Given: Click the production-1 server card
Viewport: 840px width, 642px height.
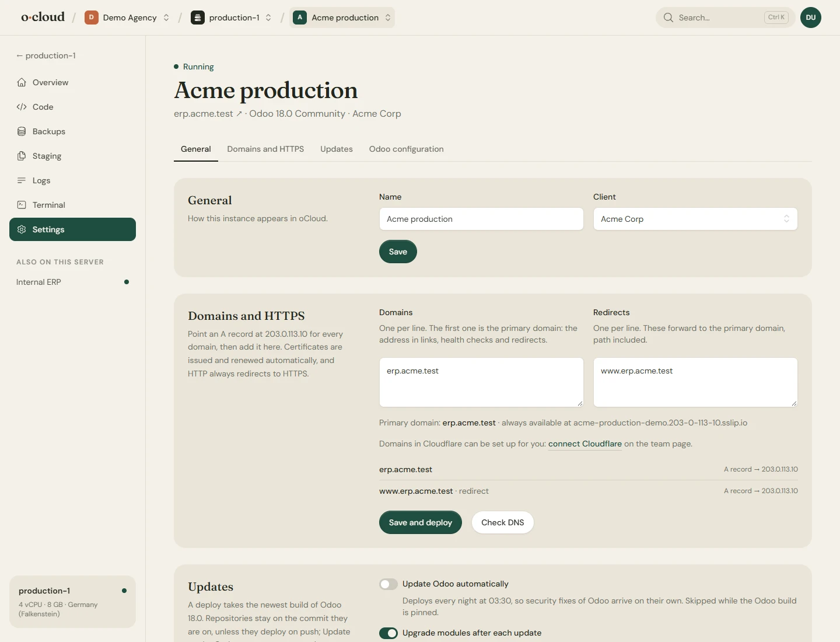Looking at the screenshot, I should pyautogui.click(x=72, y=602).
